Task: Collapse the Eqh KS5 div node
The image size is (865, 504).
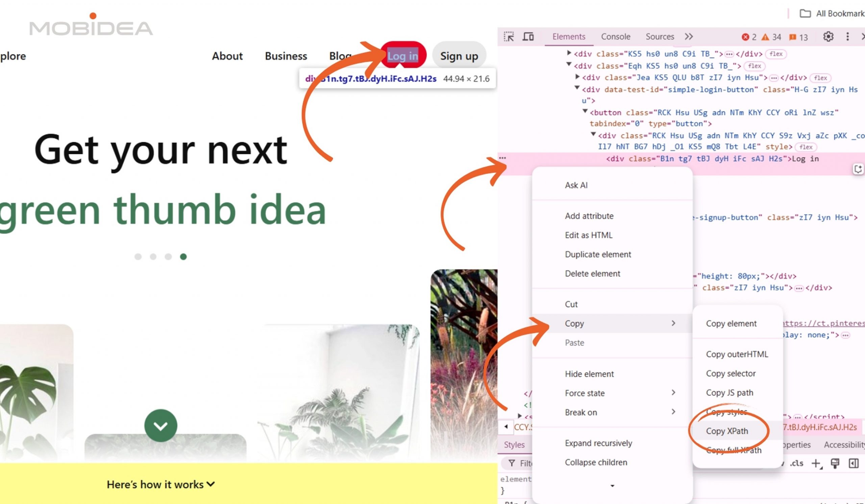Action: [569, 64]
